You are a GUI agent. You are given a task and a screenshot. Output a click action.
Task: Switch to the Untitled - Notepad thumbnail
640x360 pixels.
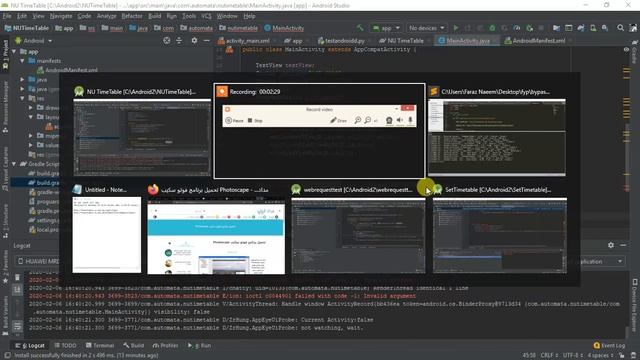pyautogui.click(x=107, y=229)
